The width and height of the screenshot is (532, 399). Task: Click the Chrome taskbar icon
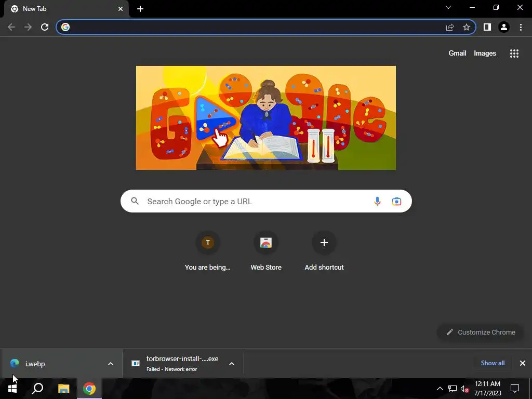pos(89,389)
